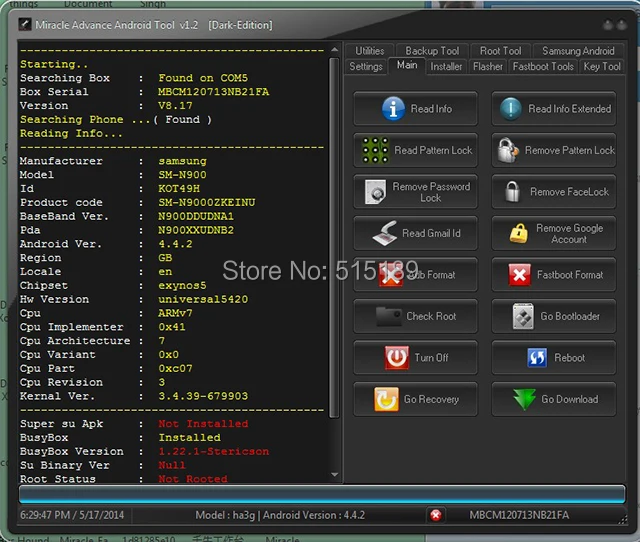Image resolution: width=640 pixels, height=542 pixels.
Task: Click the Remove FaceLock padlock icon
Action: pos(512,191)
